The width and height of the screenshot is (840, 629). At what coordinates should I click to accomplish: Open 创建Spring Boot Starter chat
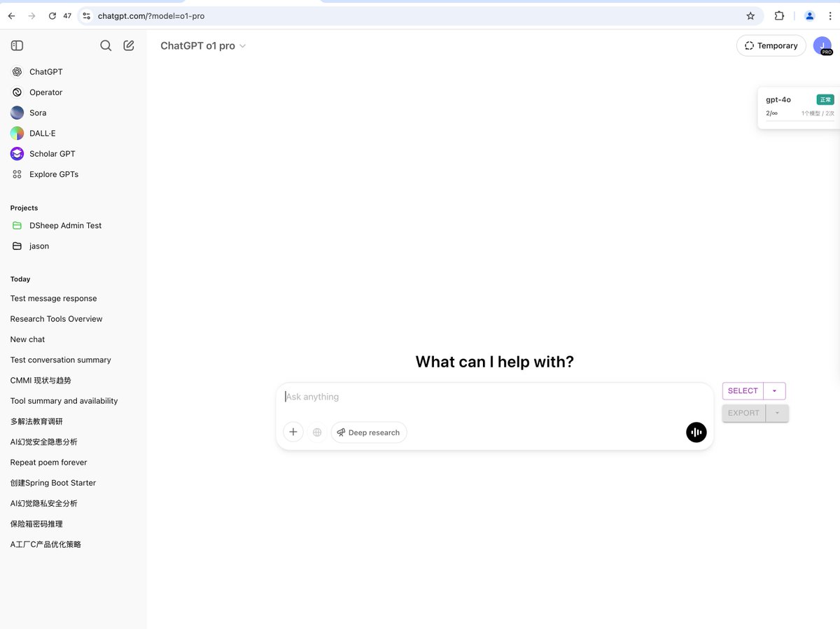(x=73, y=483)
